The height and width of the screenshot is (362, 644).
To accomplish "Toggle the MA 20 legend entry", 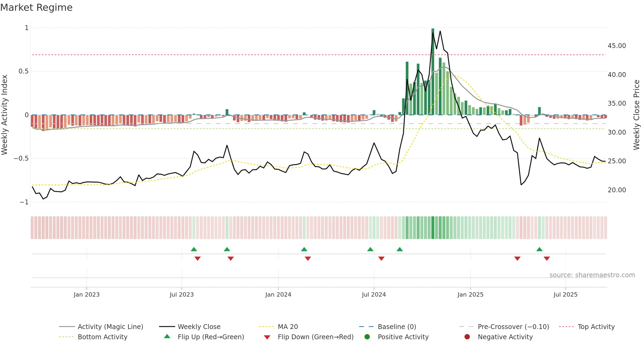I will (279, 327).
